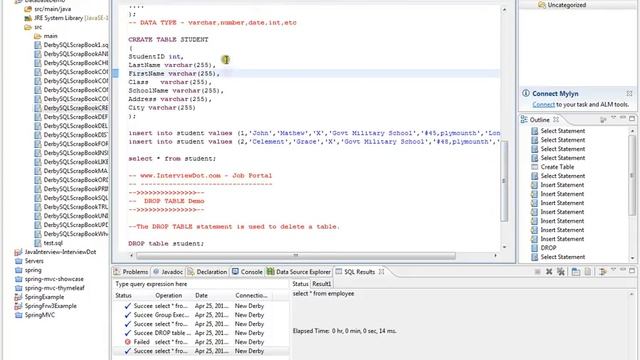Click the editor scroll-down arrow
Image resolution: width=640 pixels, height=360 pixels.
point(504,247)
